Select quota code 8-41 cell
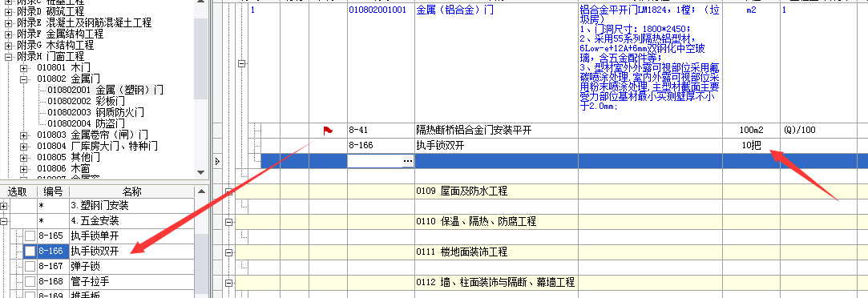 381,131
